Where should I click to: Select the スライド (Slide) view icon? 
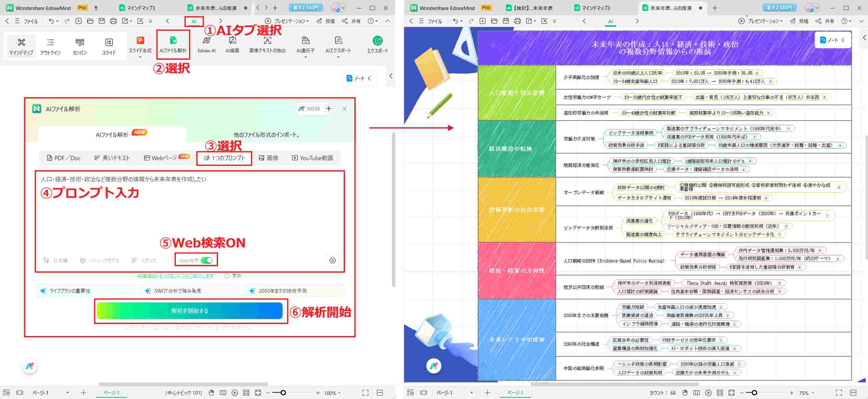pyautogui.click(x=108, y=46)
